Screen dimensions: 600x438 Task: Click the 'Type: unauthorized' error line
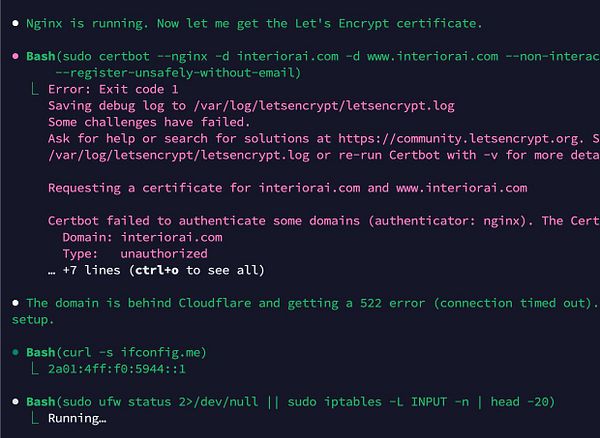click(135, 254)
